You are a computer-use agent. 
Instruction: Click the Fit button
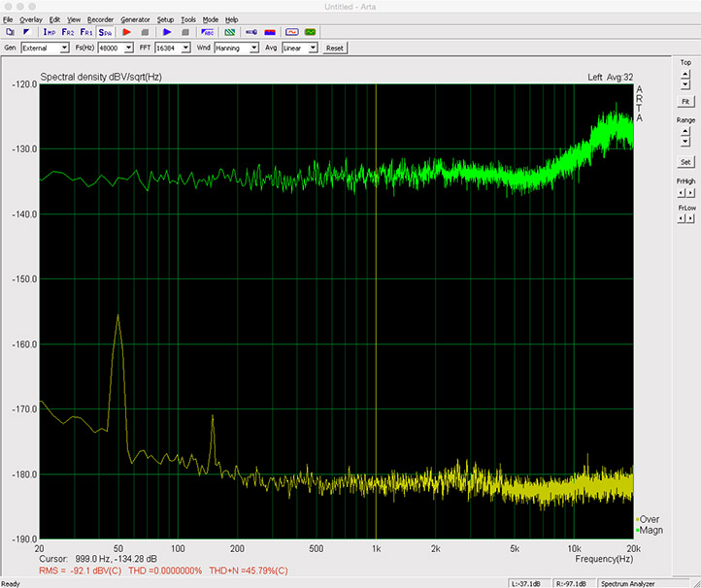tap(685, 102)
